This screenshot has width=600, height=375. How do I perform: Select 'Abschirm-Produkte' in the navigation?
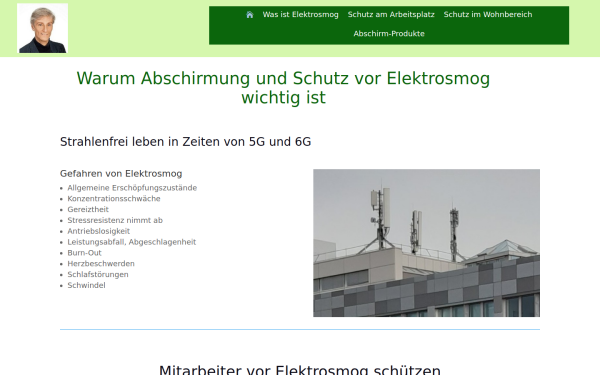pos(389,34)
